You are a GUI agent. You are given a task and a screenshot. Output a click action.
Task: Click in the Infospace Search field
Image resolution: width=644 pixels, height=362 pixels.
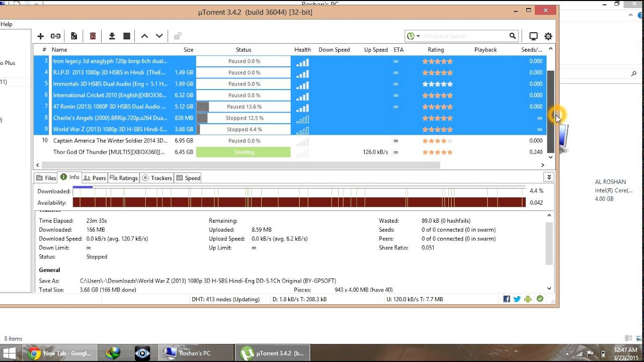[464, 36]
